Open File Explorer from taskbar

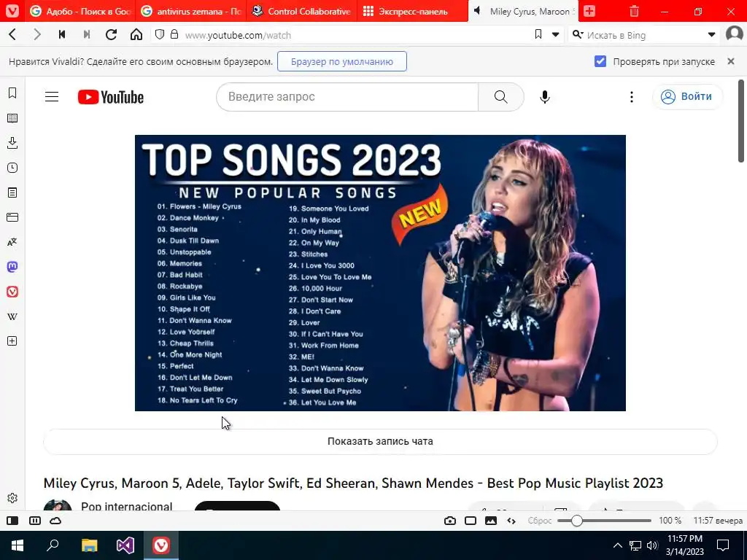pyautogui.click(x=89, y=545)
